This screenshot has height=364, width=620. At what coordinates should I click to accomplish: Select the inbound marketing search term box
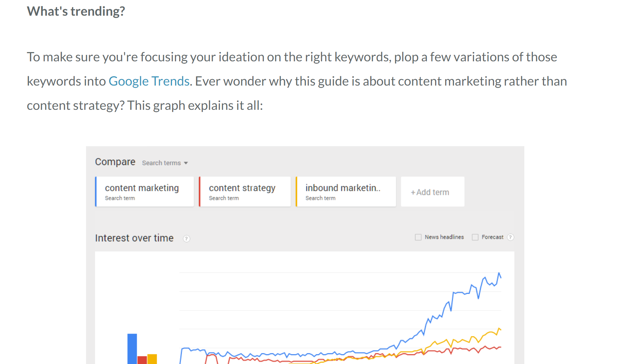tap(346, 191)
